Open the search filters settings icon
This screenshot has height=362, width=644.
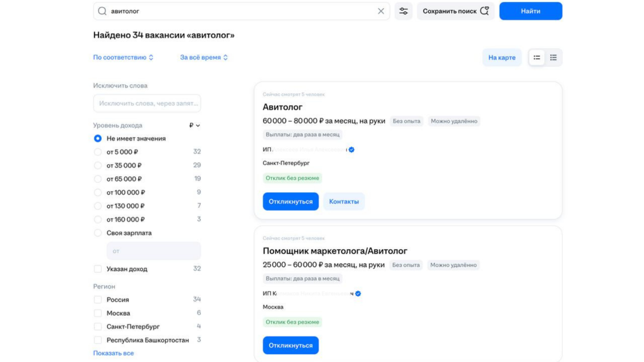(x=403, y=11)
